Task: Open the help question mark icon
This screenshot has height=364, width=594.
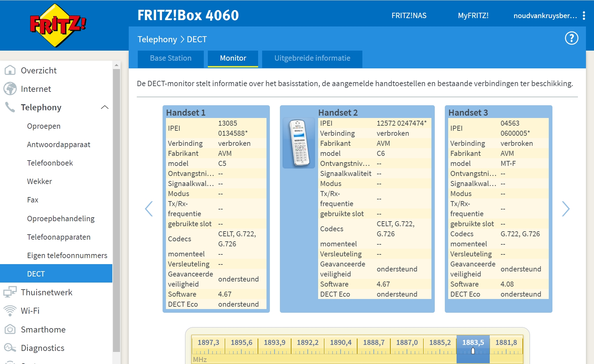Action: 572,38
